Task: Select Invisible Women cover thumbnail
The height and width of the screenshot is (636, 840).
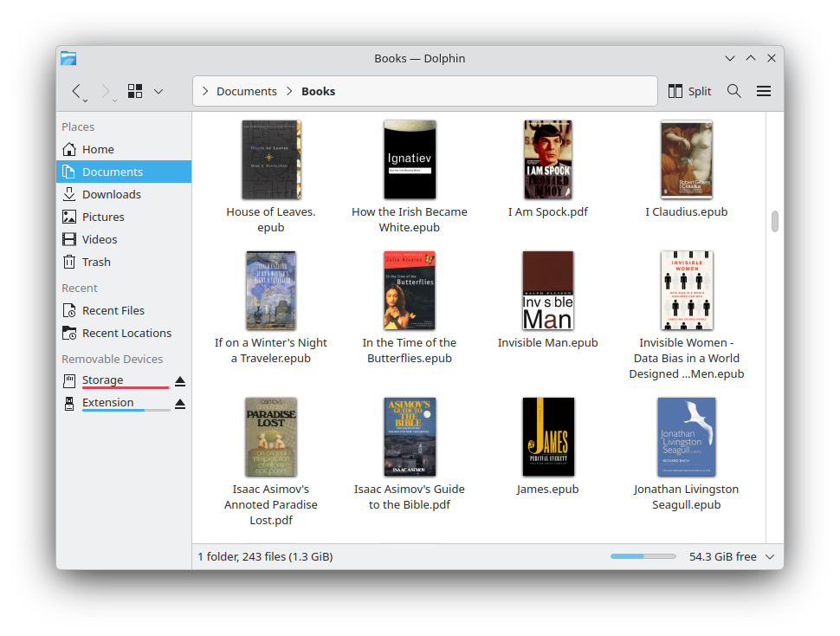Action: tap(687, 290)
